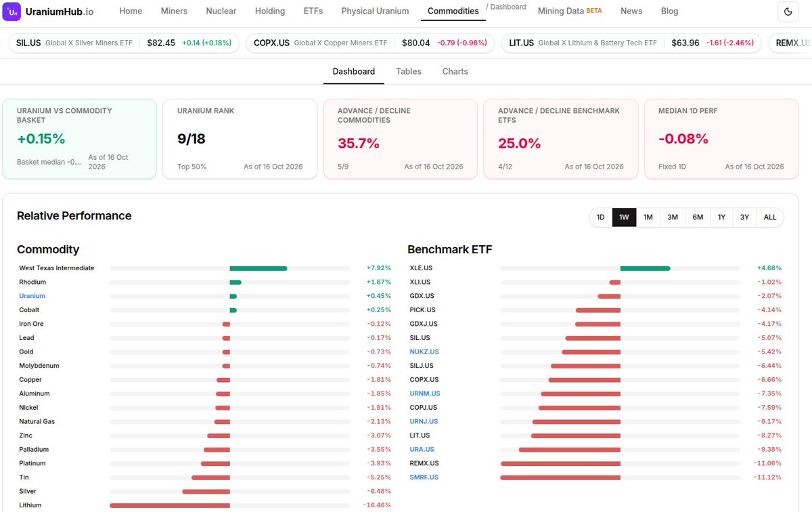Open the Blog page
812x512 pixels.
tap(669, 11)
